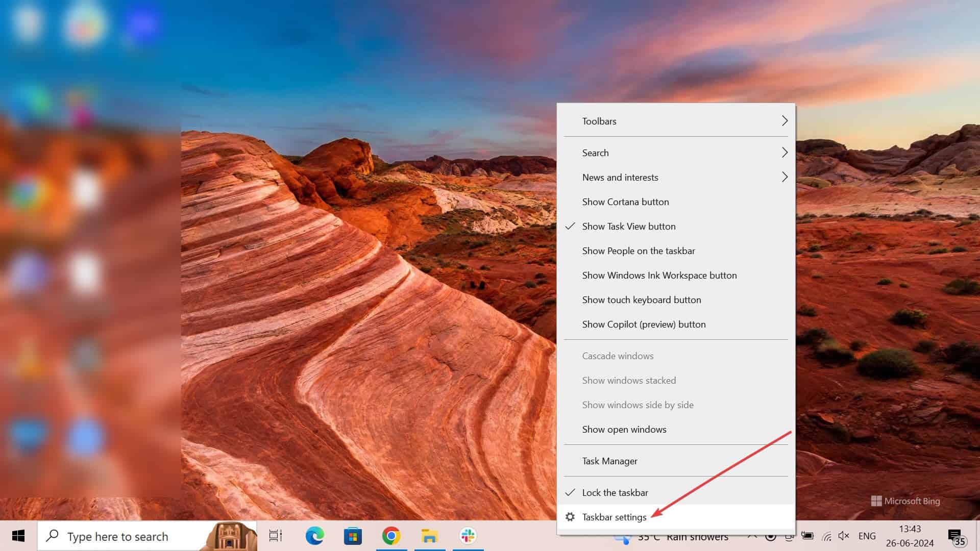Enable Show Cortana button
Image resolution: width=980 pixels, height=551 pixels.
[625, 202]
